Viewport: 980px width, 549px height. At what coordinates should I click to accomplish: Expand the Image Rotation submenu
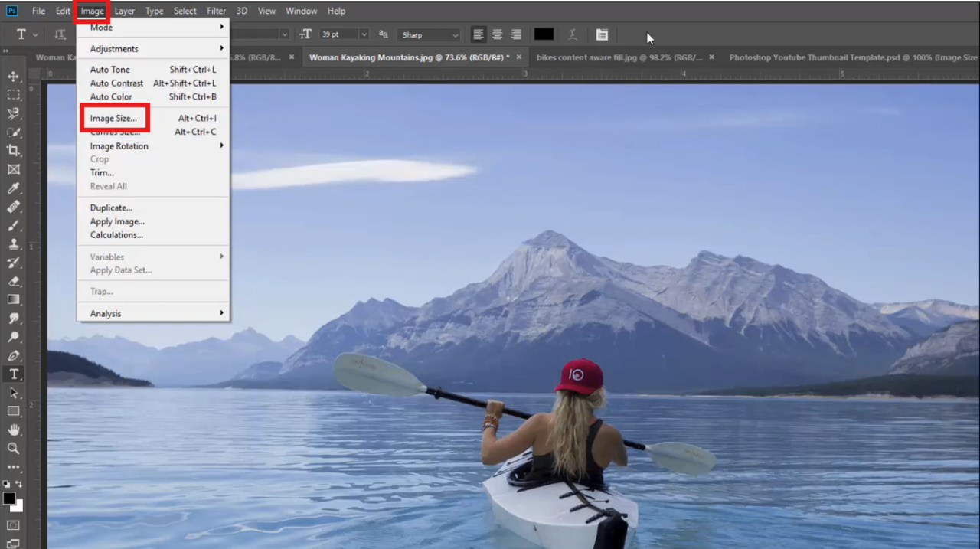tap(153, 145)
